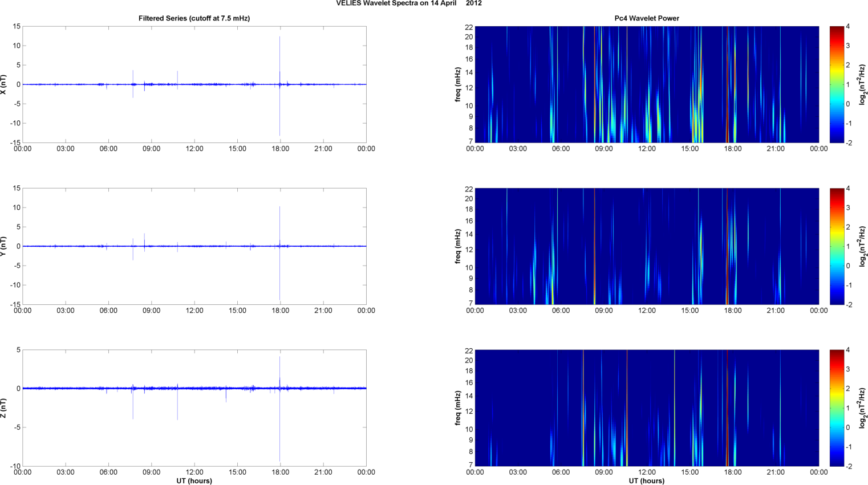Click 'UT (hours)' label under the bottom spectrogram

click(646, 480)
